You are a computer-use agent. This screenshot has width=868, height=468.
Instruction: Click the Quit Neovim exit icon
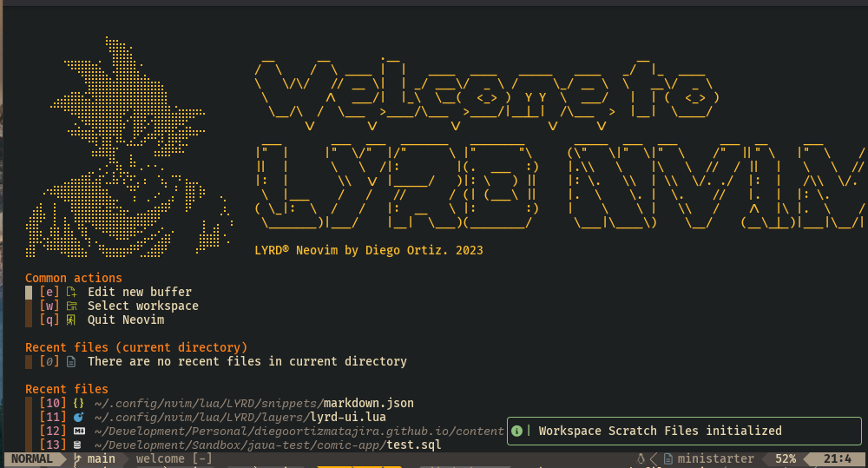(71, 320)
